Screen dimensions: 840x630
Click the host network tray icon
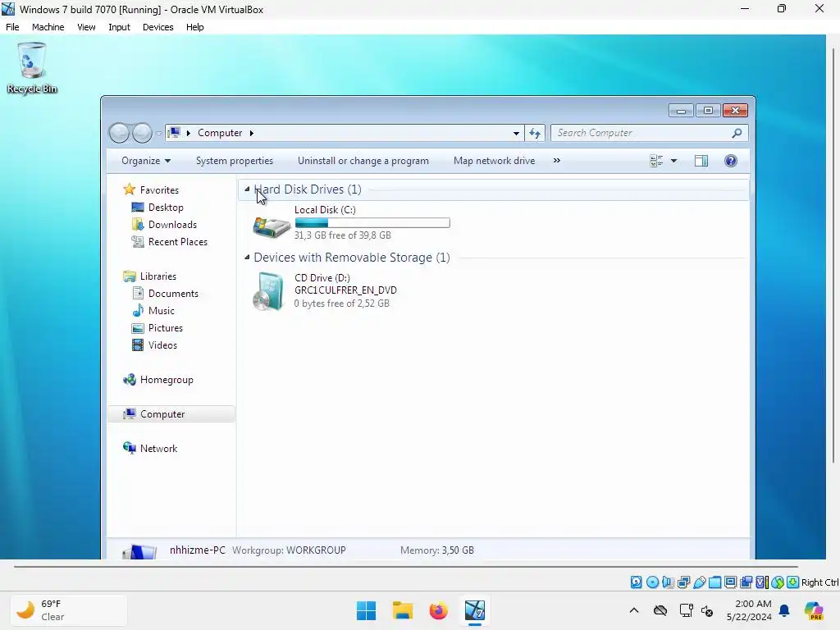click(686, 610)
